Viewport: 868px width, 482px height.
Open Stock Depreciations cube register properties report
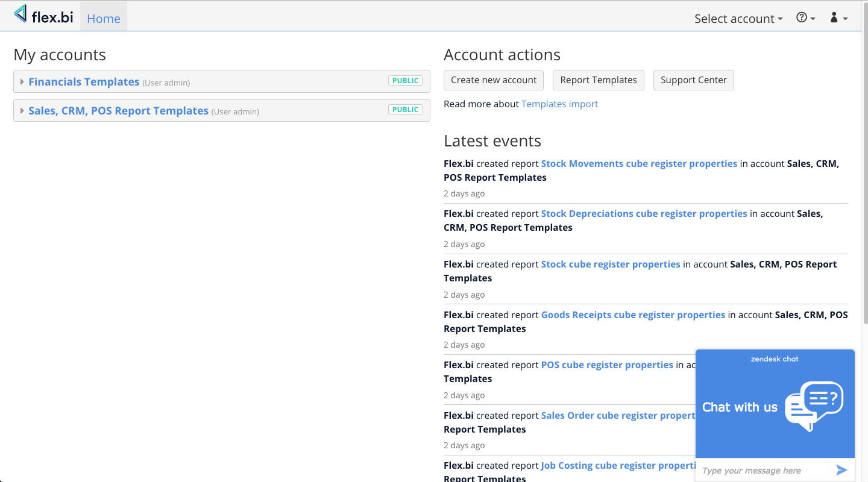coord(644,214)
